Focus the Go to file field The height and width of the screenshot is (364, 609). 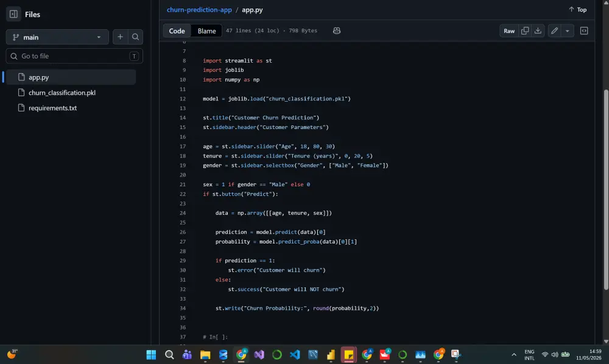(x=74, y=56)
